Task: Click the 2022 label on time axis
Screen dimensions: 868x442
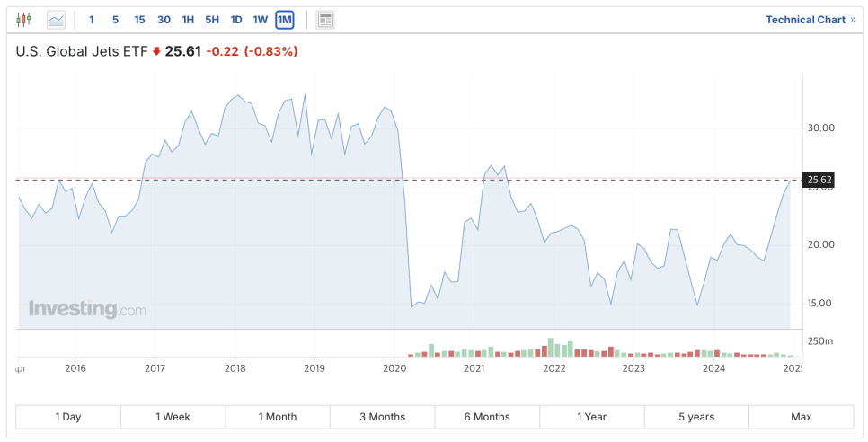Action: (554, 367)
